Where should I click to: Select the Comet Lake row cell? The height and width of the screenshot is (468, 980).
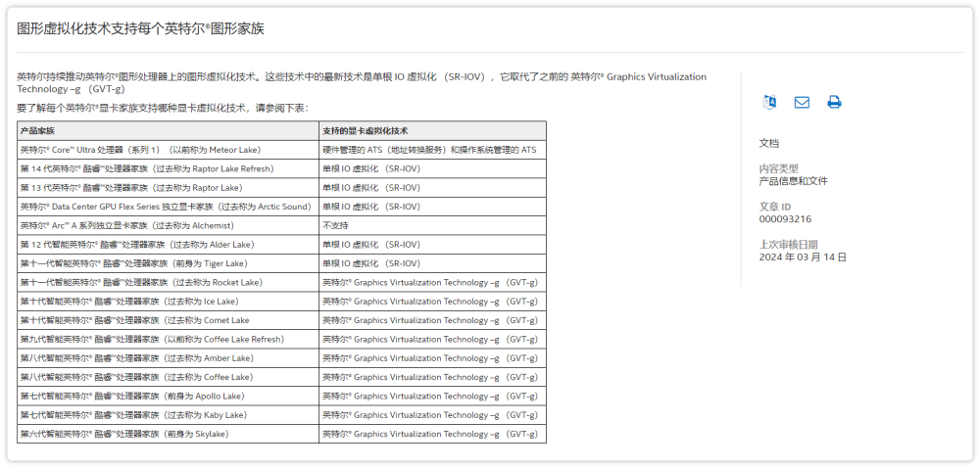(x=169, y=321)
